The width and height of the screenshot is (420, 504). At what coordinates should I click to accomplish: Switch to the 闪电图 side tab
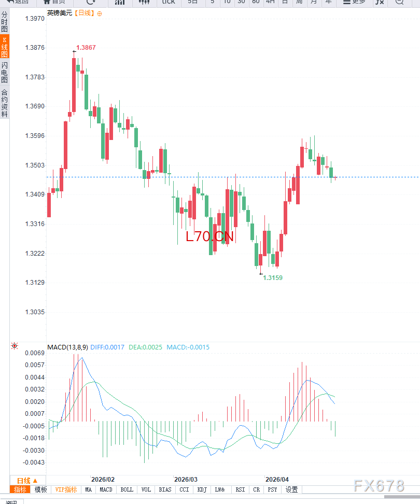coord(5,73)
